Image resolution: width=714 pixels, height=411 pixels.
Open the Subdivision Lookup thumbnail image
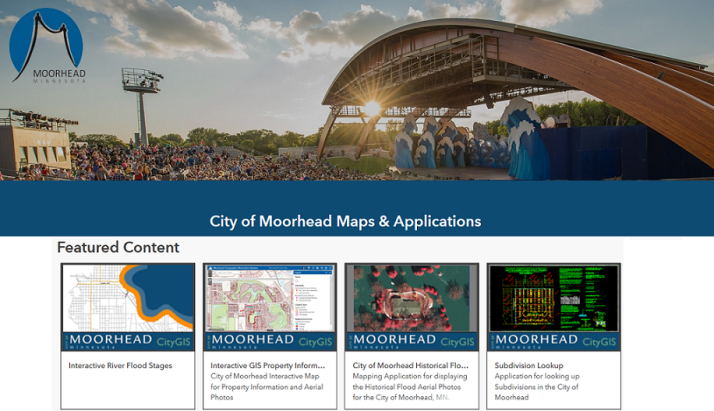(x=554, y=307)
